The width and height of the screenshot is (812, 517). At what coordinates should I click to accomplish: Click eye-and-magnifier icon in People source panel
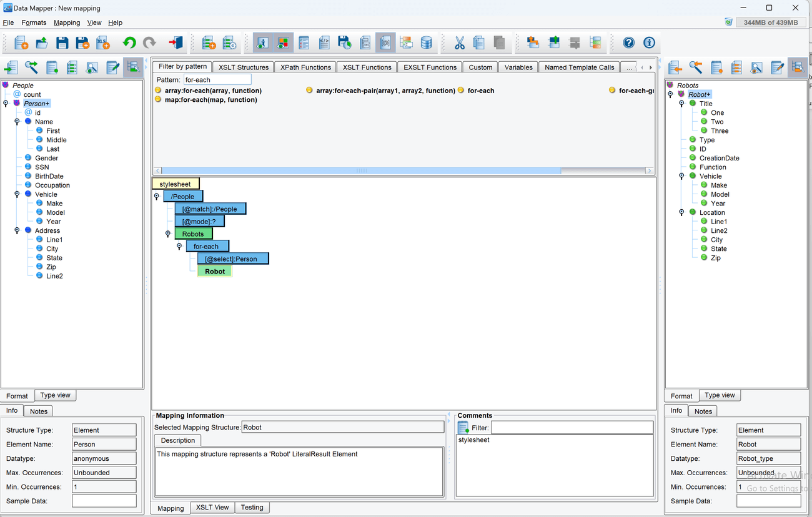coord(92,67)
